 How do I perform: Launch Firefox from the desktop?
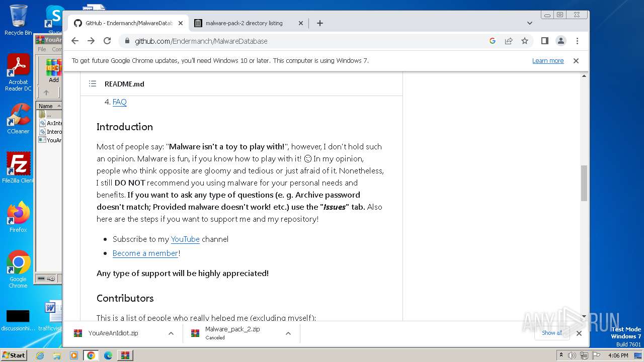click(18, 217)
